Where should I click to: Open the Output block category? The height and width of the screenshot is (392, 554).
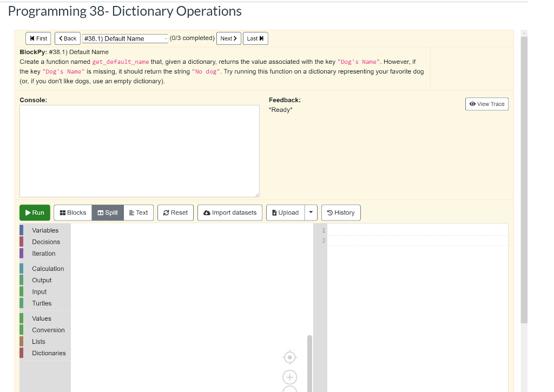pyautogui.click(x=45, y=281)
